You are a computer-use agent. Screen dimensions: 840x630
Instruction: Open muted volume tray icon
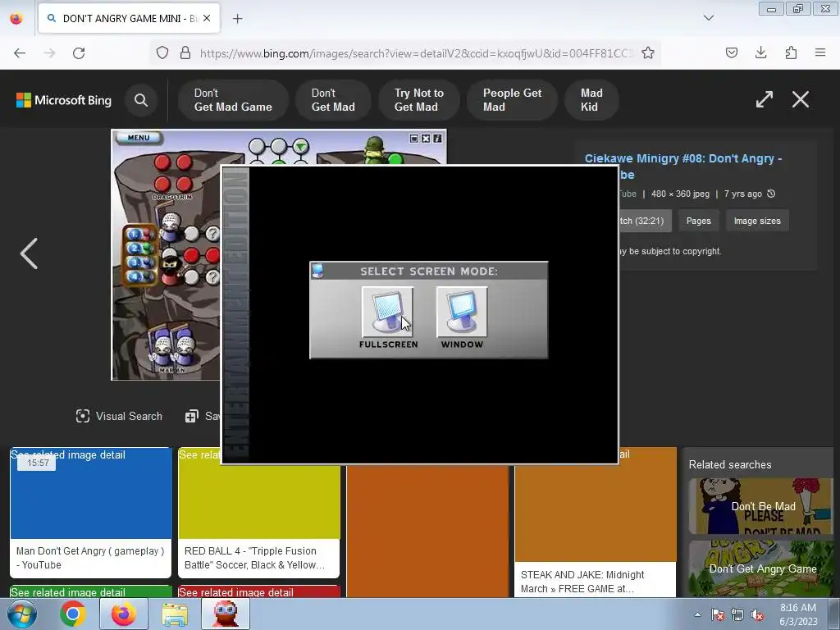757,614
